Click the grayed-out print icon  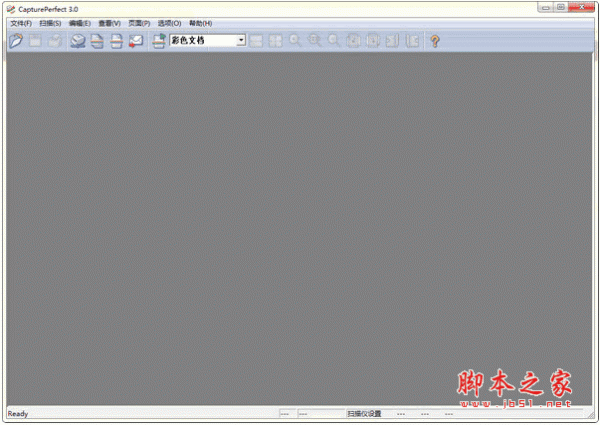[x=55, y=41]
